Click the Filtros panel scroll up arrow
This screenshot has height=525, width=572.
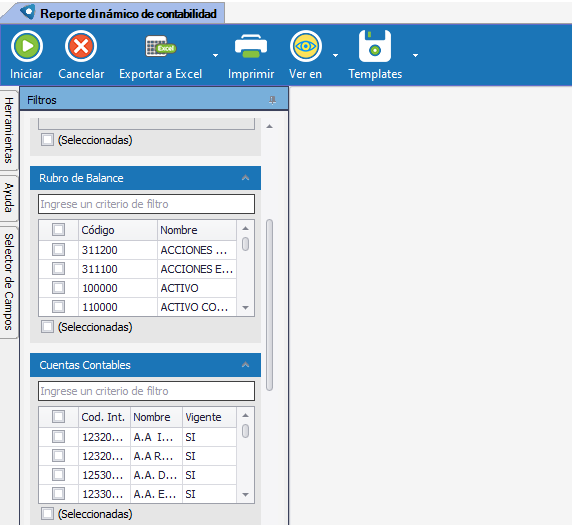pos(270,127)
